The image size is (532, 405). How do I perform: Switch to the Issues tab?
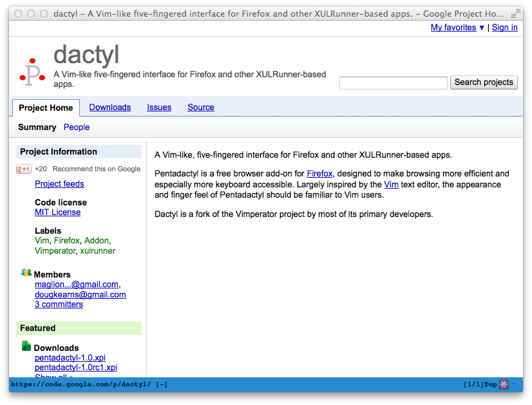[159, 107]
